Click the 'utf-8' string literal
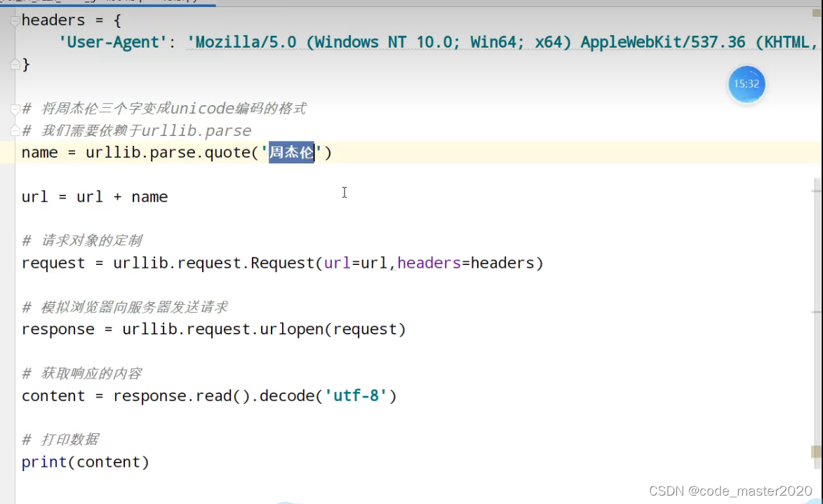 (x=356, y=395)
